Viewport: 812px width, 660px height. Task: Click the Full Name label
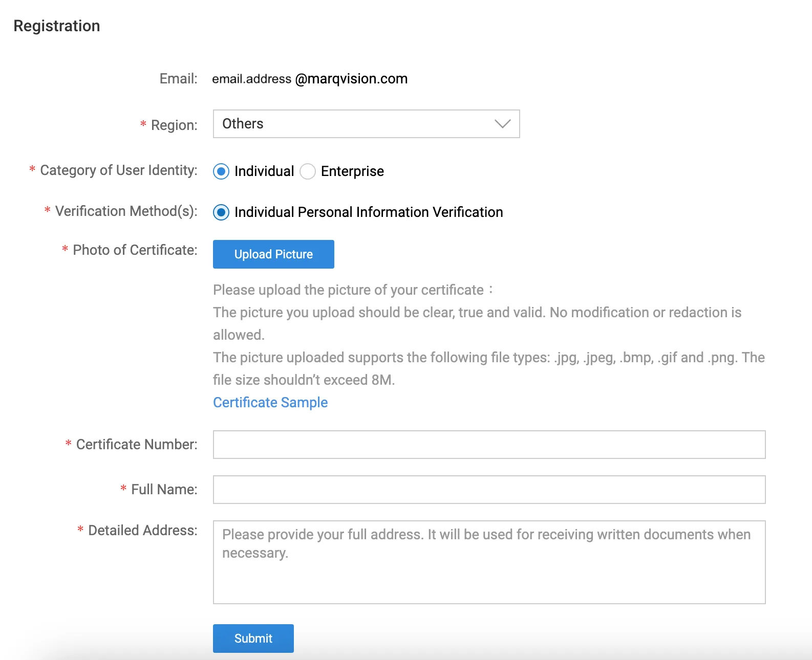tap(164, 490)
